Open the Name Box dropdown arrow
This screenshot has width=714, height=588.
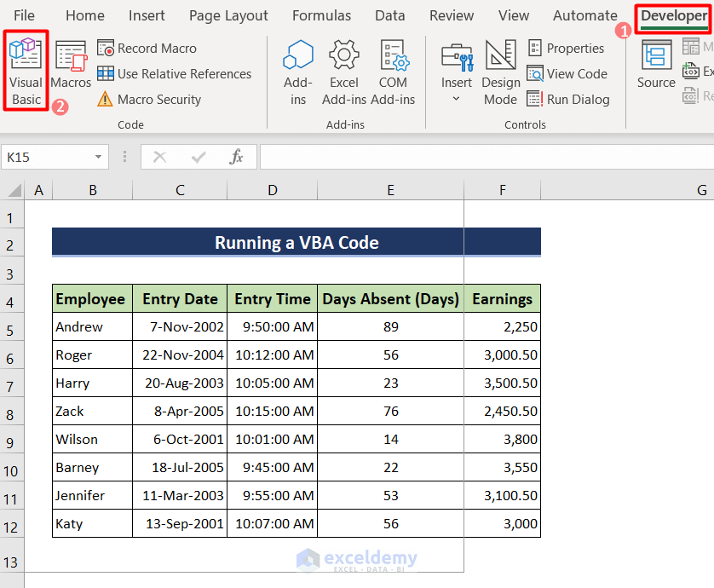coord(100,157)
